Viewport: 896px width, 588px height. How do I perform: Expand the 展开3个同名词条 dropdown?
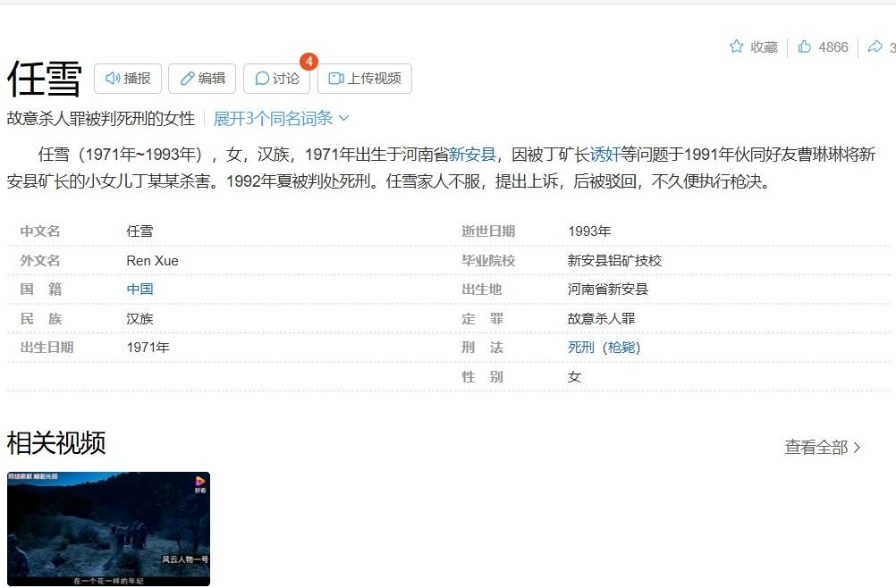pyautogui.click(x=281, y=118)
